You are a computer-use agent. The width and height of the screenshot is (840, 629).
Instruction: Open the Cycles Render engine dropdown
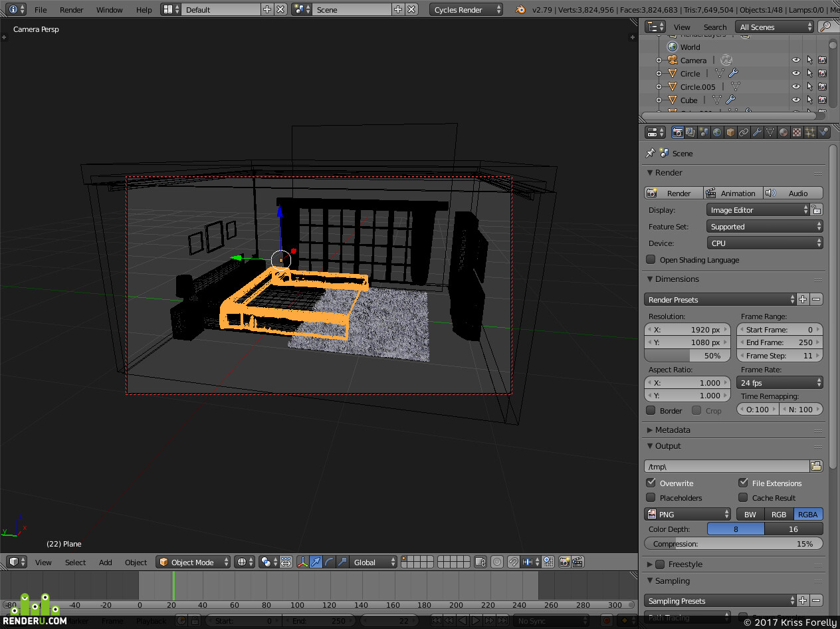click(x=467, y=9)
